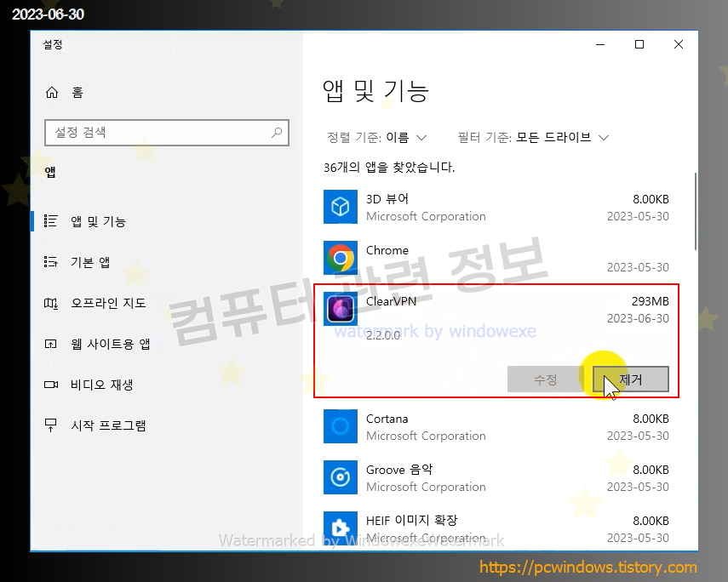The image size is (728, 582).
Task: Click the search magnifier icon
Action: 277,133
